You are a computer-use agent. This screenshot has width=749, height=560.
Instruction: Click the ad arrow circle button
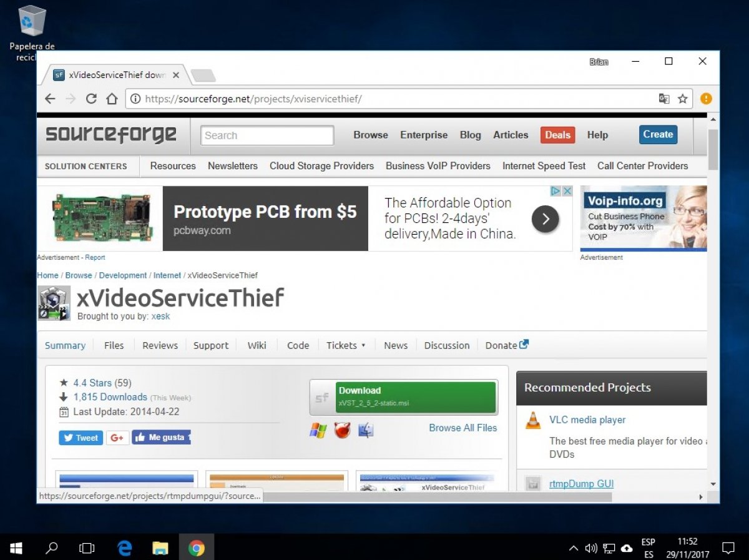tap(545, 219)
